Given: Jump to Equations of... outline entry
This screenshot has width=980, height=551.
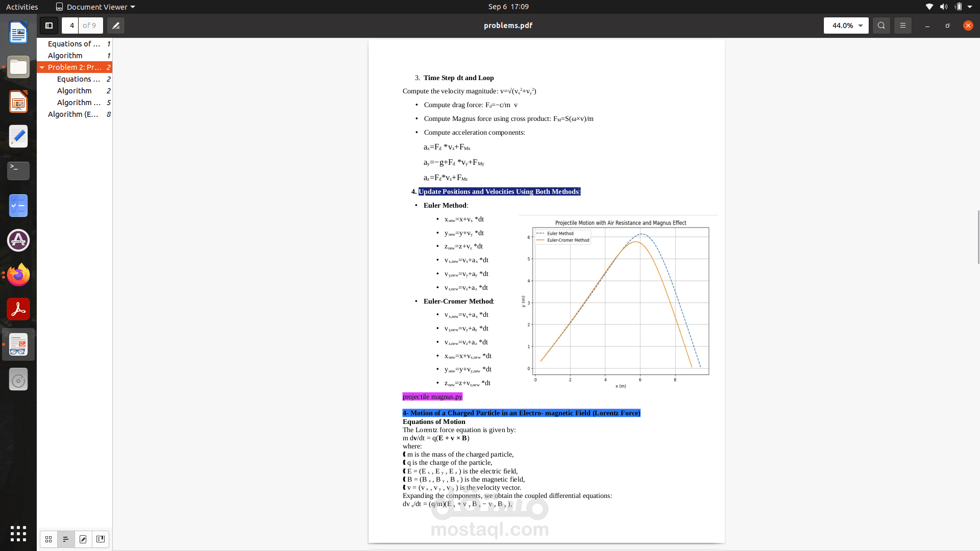Looking at the screenshot, I should pyautogui.click(x=74, y=44).
